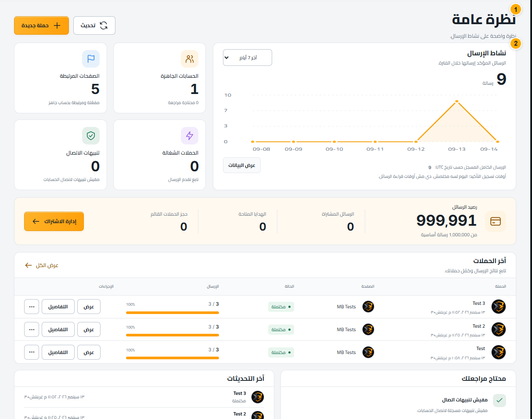Click the آخر التحديثات section heading
The image size is (532, 419).
click(x=246, y=379)
